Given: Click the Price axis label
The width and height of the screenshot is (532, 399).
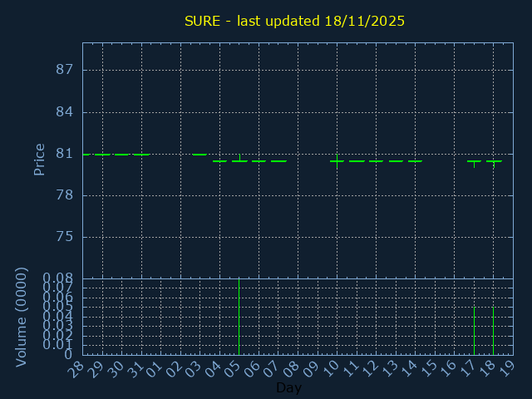Looking at the screenshot, I should [x=39, y=159].
